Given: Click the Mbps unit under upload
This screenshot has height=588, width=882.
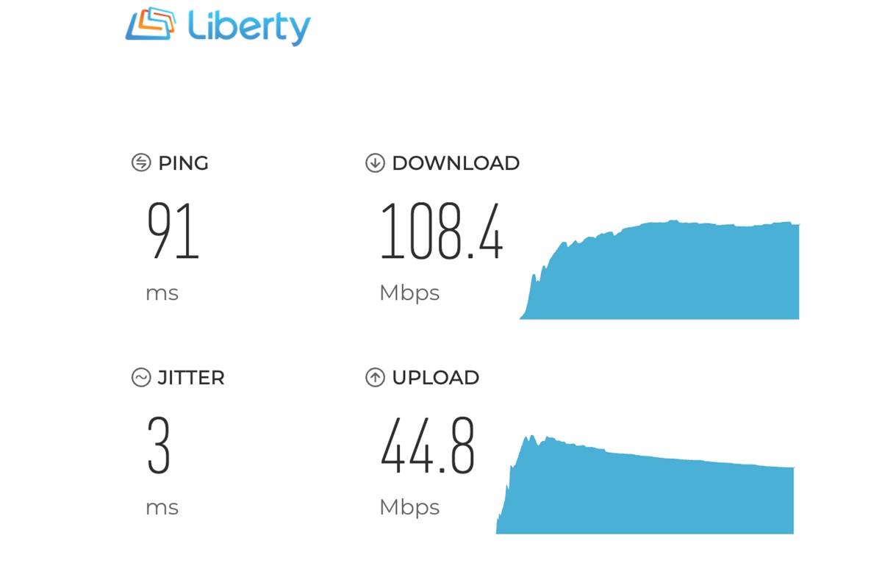Looking at the screenshot, I should [x=409, y=508].
